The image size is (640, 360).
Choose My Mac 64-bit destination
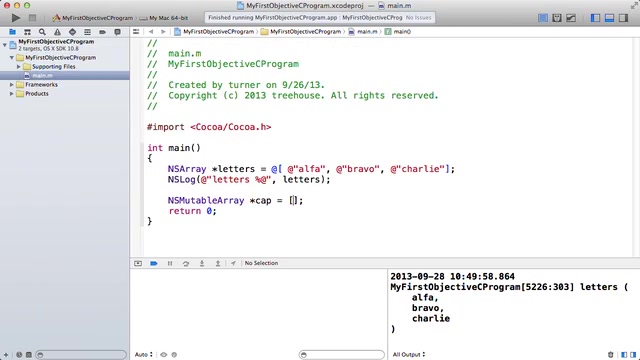[164, 18]
